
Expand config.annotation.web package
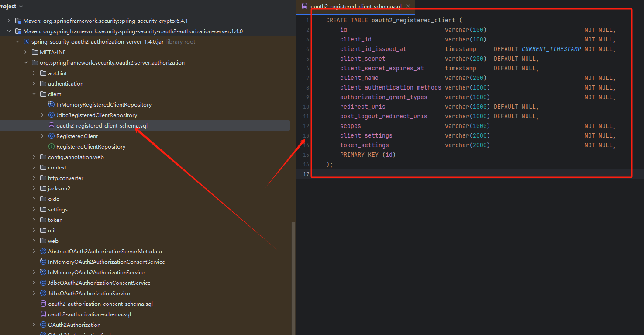[x=34, y=157]
